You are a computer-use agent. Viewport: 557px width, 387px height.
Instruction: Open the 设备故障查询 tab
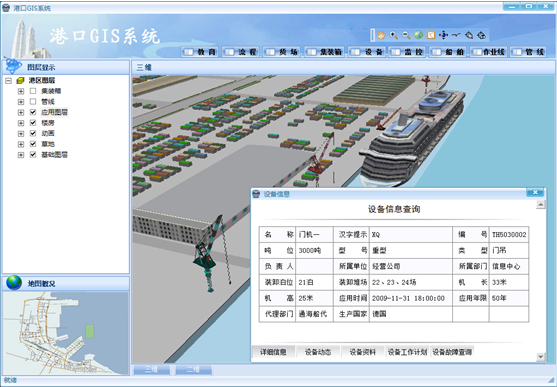[452, 352]
